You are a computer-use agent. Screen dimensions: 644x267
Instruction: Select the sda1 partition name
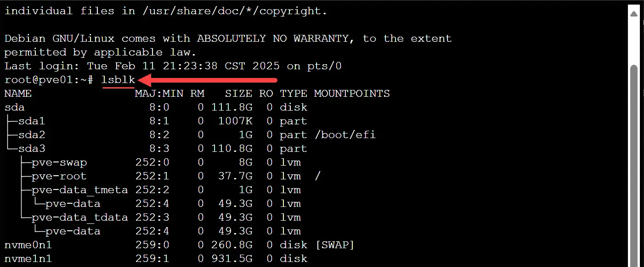(32, 121)
